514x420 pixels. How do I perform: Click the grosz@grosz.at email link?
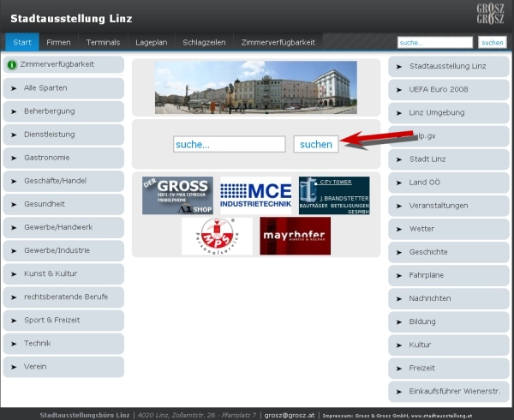[x=290, y=415]
